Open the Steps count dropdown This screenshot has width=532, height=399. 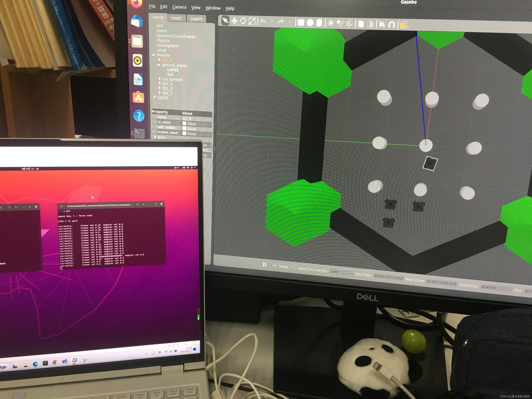click(293, 268)
